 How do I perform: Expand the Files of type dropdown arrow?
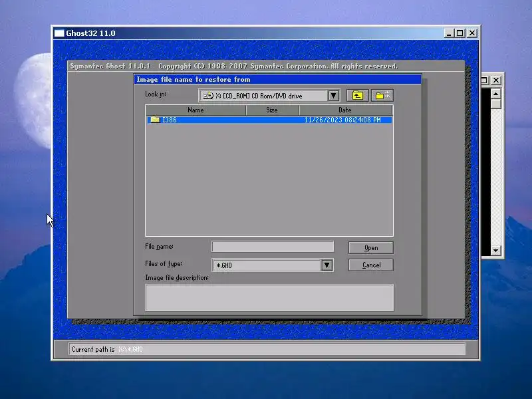[x=327, y=265]
